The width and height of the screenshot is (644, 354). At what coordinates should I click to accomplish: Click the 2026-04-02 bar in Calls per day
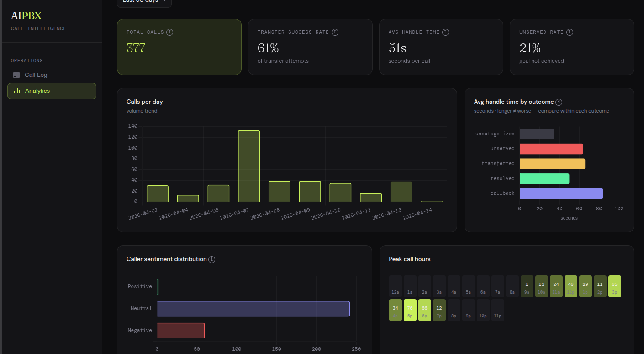click(x=158, y=193)
